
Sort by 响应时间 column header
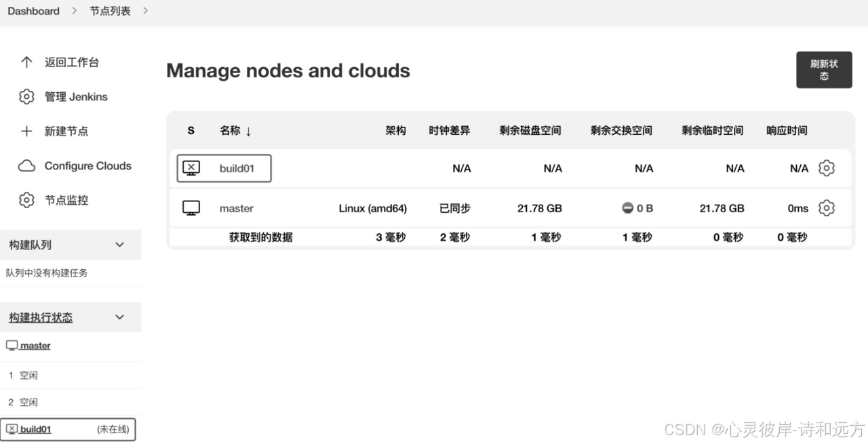pos(787,131)
